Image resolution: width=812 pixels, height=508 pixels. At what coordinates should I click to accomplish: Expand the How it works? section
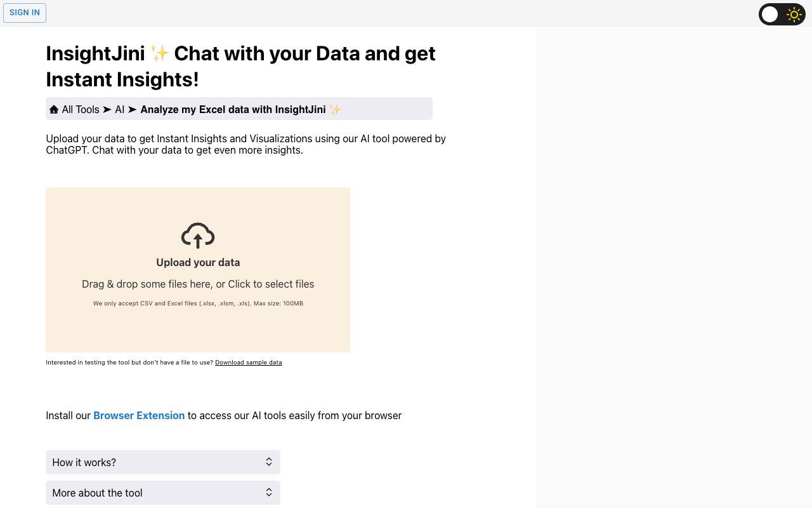click(163, 462)
